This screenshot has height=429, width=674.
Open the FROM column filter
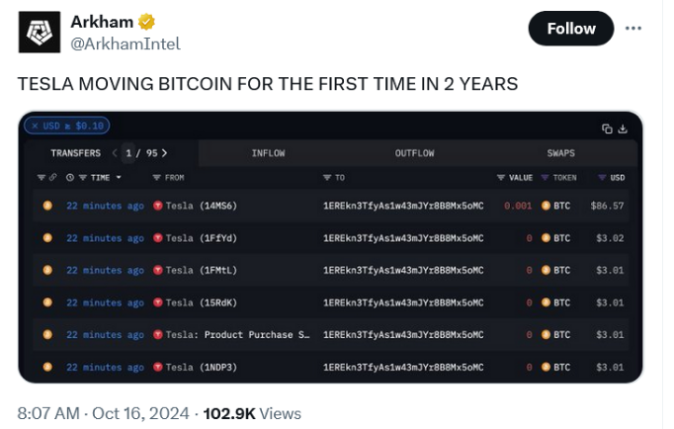(157, 178)
